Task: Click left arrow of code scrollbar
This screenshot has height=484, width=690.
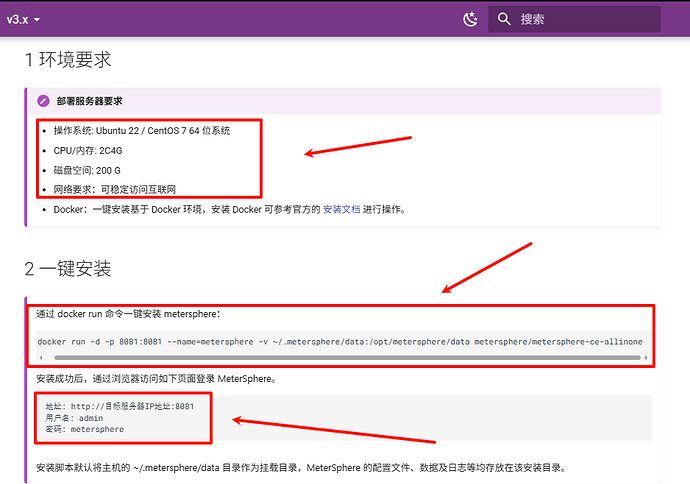Action: click(41, 358)
